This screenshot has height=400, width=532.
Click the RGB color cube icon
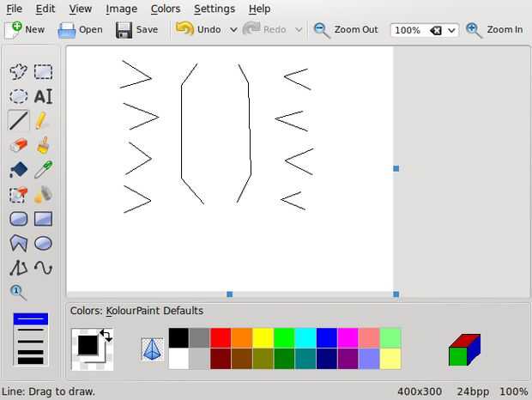464,349
